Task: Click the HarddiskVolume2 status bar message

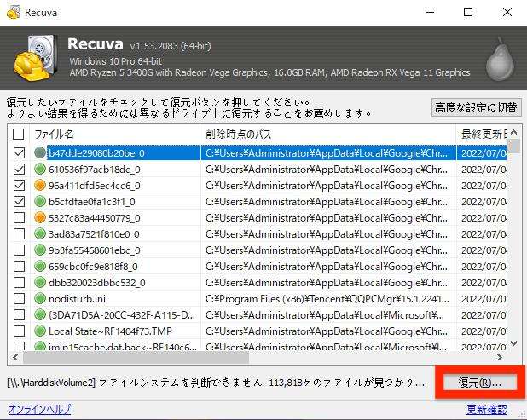Action: (x=216, y=383)
